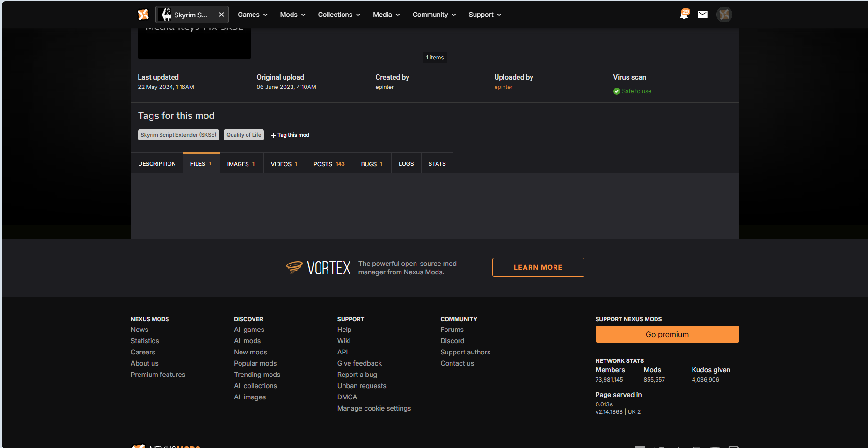Viewport: 868px width, 448px height.
Task: Close the Skyrim game selector
Action: coord(222,15)
